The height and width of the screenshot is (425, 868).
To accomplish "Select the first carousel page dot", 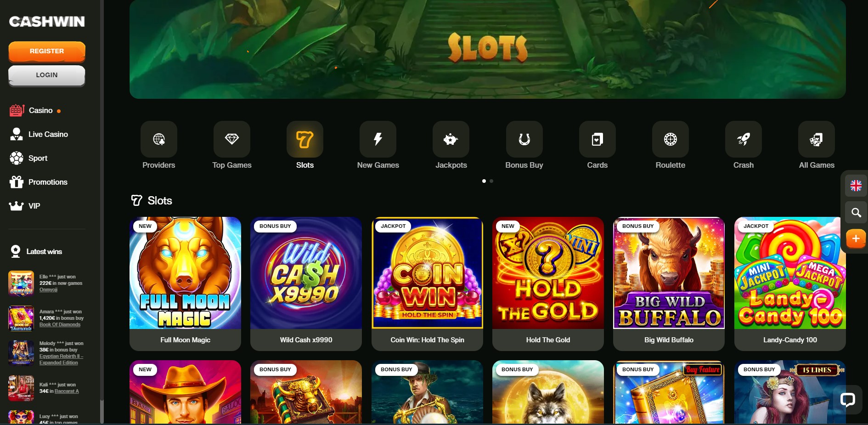I will [484, 181].
